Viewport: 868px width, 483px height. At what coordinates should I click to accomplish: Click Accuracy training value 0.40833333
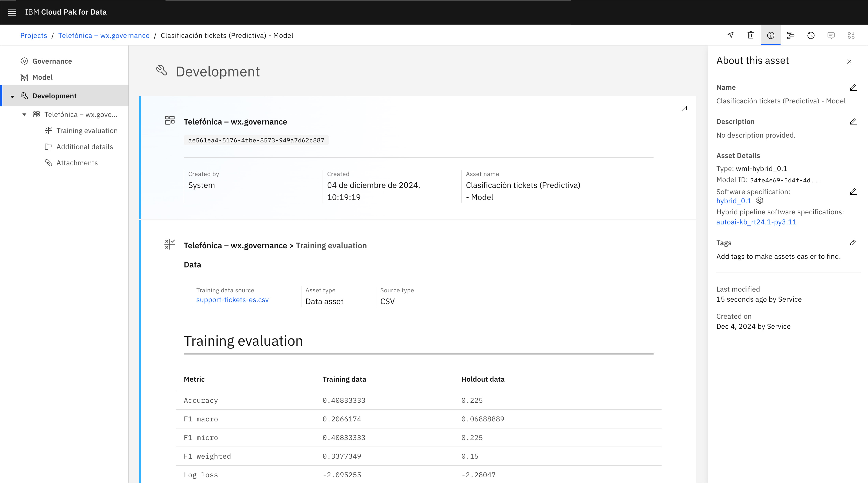pyautogui.click(x=344, y=400)
